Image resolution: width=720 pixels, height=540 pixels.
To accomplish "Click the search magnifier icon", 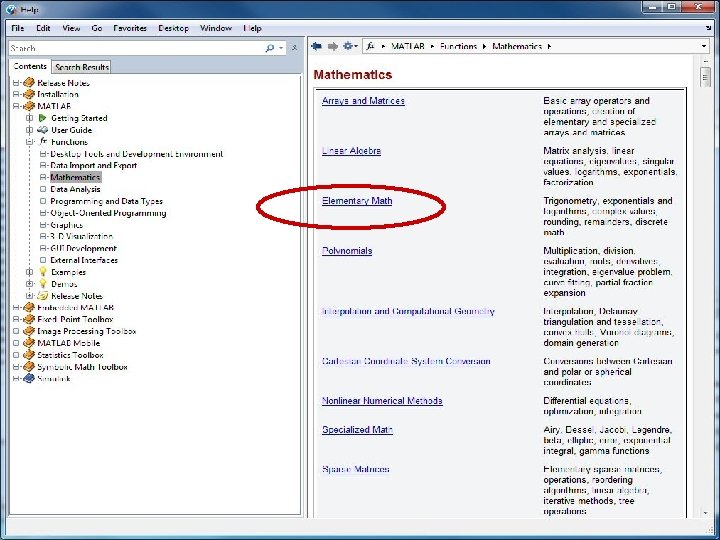I will coord(270,48).
